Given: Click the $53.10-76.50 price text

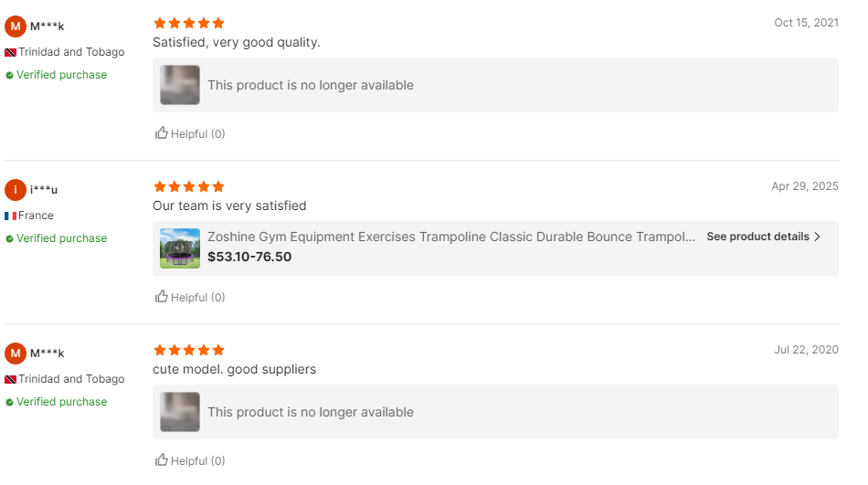Looking at the screenshot, I should [249, 258].
